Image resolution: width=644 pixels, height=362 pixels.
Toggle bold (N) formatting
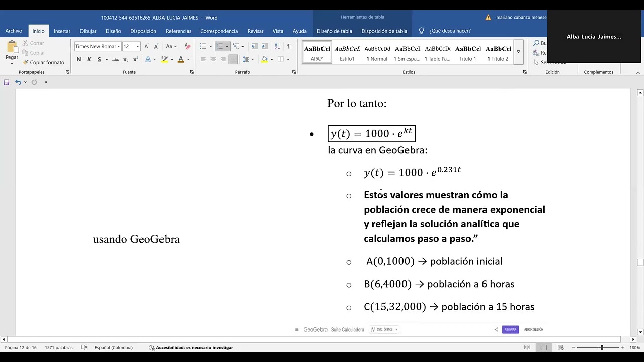tap(79, 59)
